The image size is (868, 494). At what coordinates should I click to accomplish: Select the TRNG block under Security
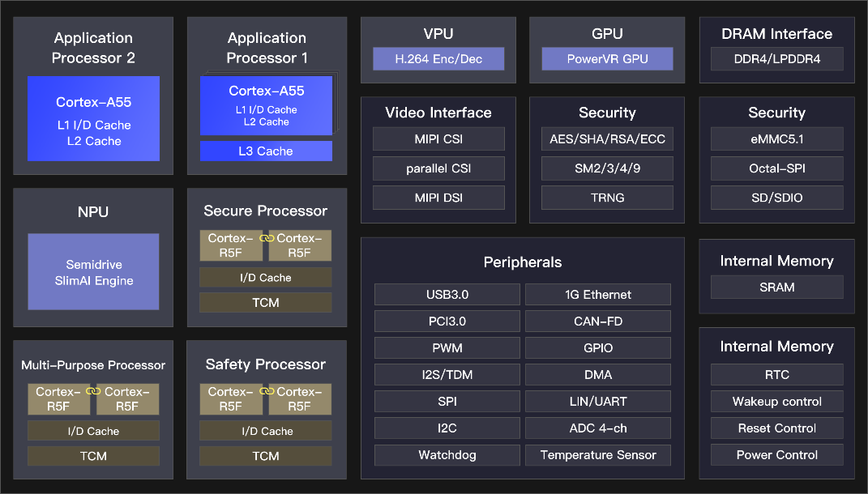click(606, 197)
